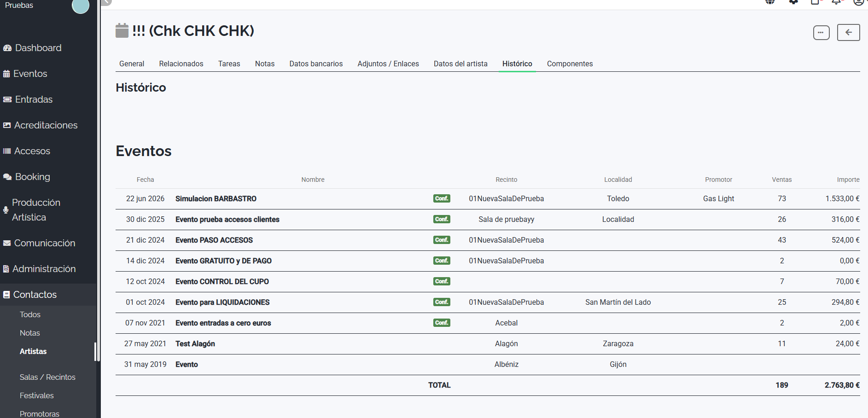Open the notifications bell

(836, 2)
